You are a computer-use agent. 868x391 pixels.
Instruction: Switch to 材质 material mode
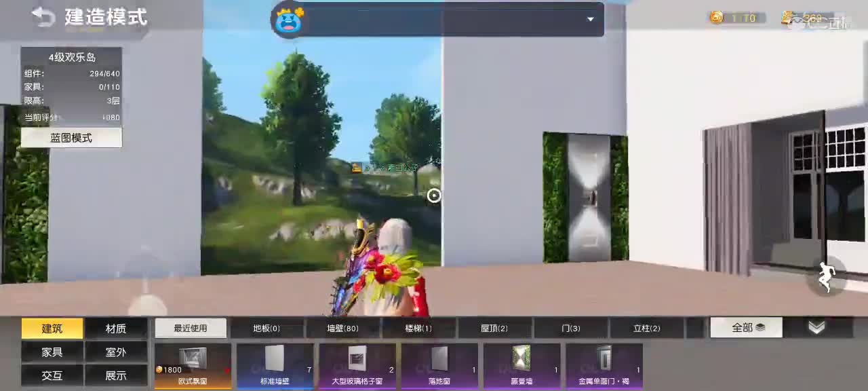click(x=117, y=328)
